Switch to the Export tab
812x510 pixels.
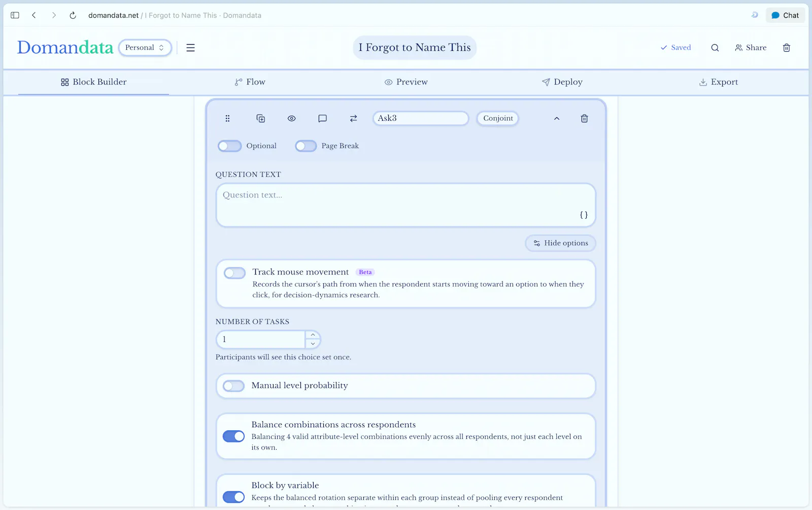coord(719,82)
